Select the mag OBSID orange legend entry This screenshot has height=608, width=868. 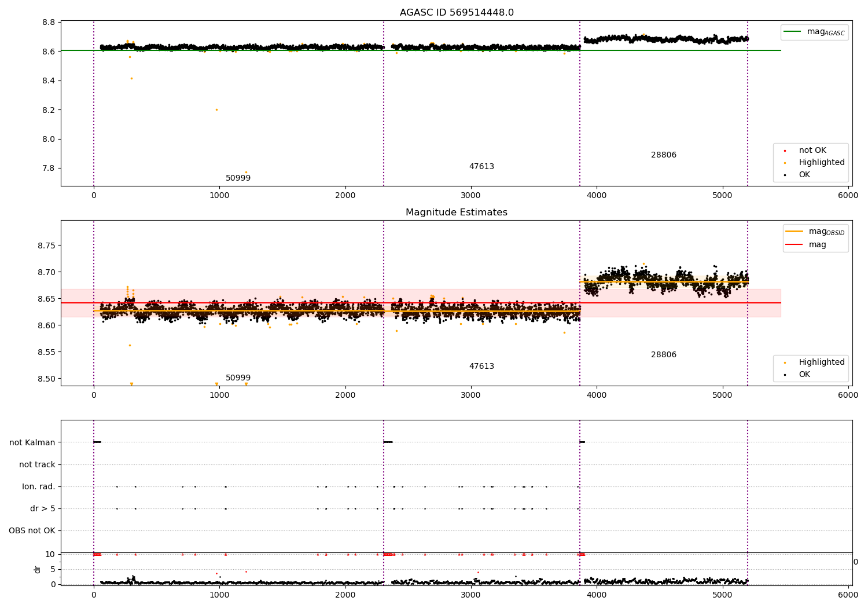click(x=815, y=232)
